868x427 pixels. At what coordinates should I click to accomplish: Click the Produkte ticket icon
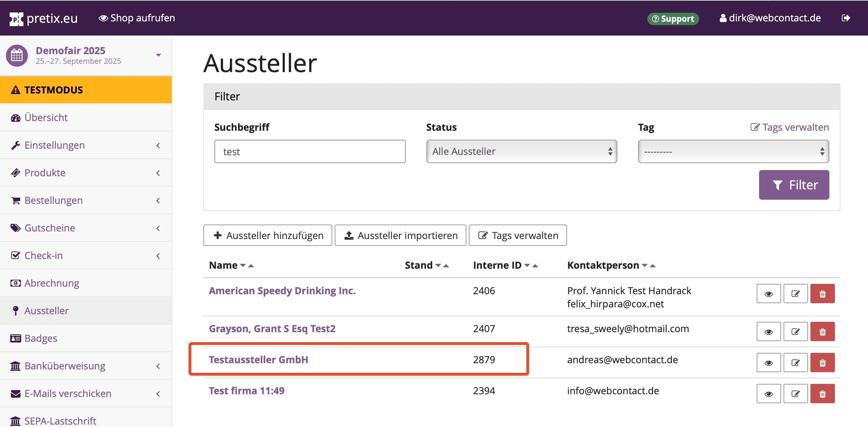(x=16, y=173)
